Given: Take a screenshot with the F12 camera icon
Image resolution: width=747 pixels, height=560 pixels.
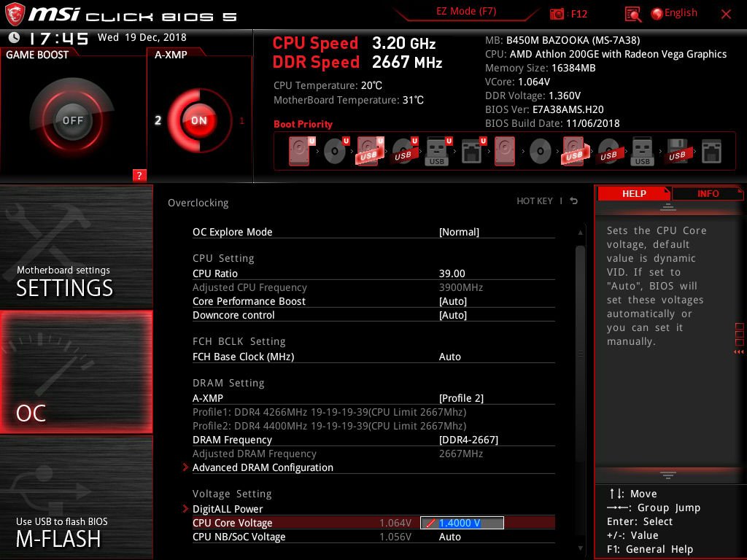Looking at the screenshot, I should coord(557,14).
